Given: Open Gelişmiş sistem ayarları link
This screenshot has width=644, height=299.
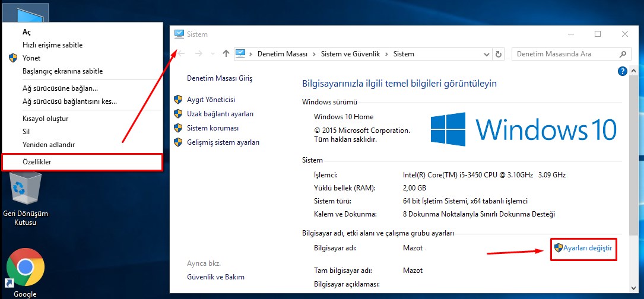Looking at the screenshot, I should point(223,142).
